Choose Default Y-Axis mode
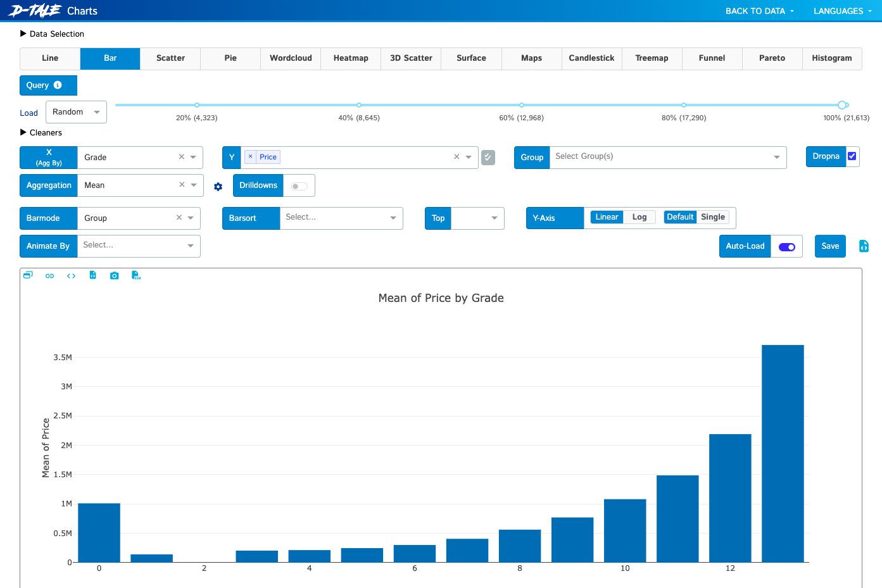 click(680, 217)
